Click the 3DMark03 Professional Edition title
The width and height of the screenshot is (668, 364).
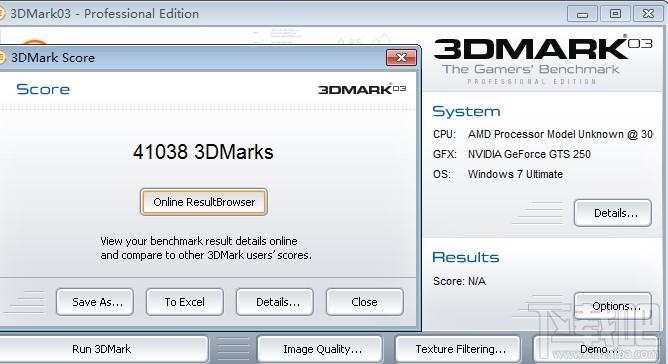[104, 14]
